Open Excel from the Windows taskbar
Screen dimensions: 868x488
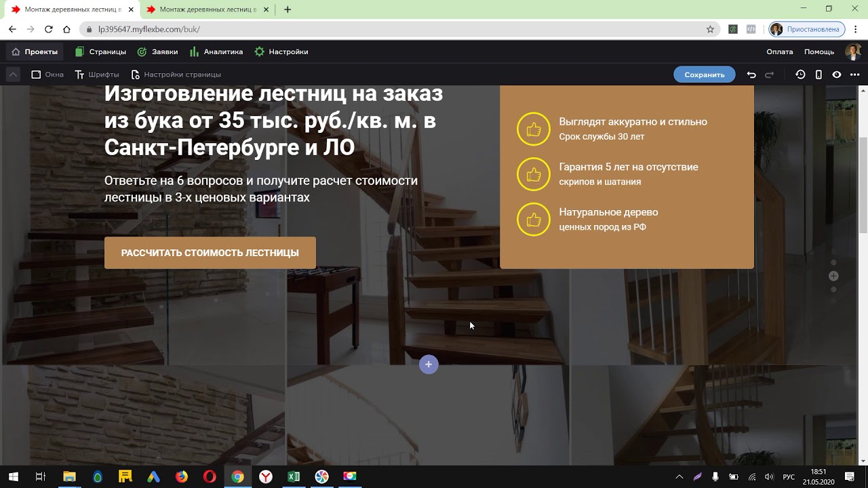point(294,476)
